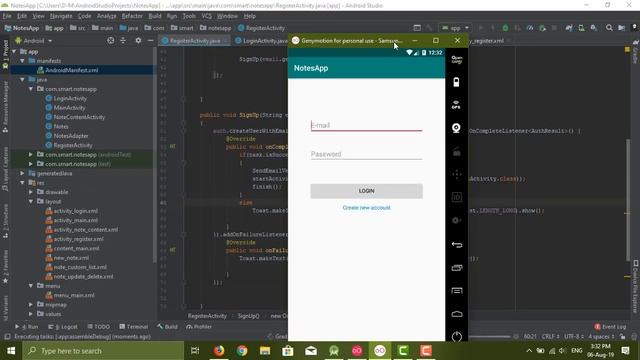Open Mail app from the taskbar

point(311,351)
